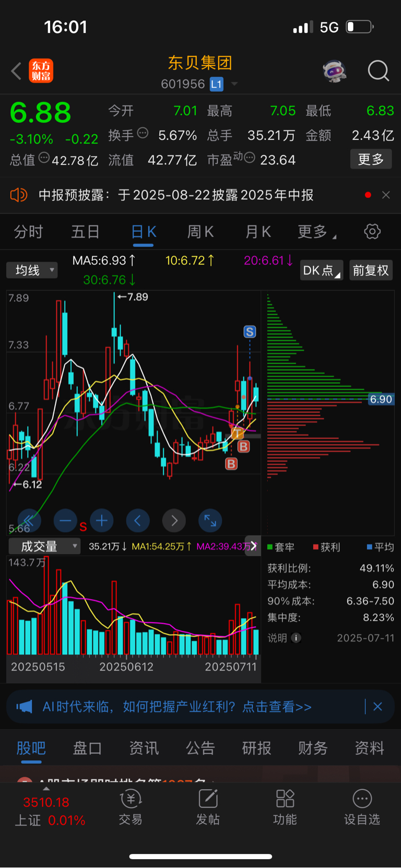Switch to the 盘口 tab
401x868 pixels.
pyautogui.click(x=87, y=748)
